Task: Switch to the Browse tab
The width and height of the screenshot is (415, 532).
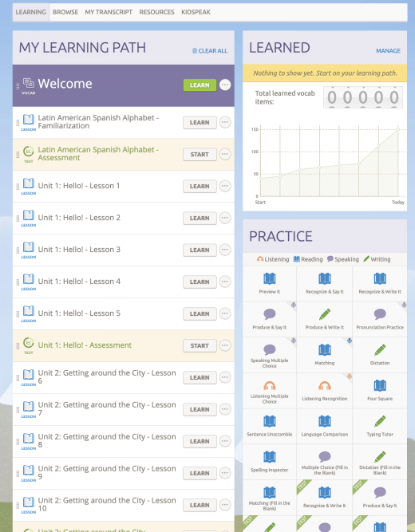Action: tap(65, 12)
